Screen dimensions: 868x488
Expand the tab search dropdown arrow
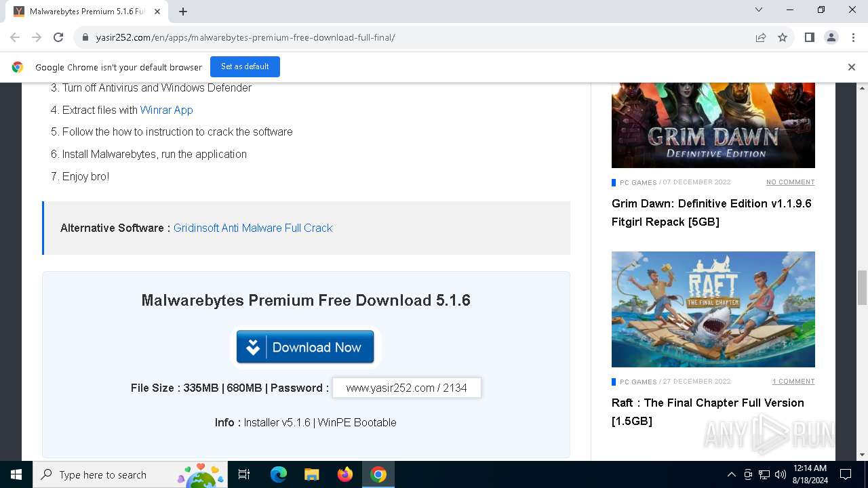[759, 10]
